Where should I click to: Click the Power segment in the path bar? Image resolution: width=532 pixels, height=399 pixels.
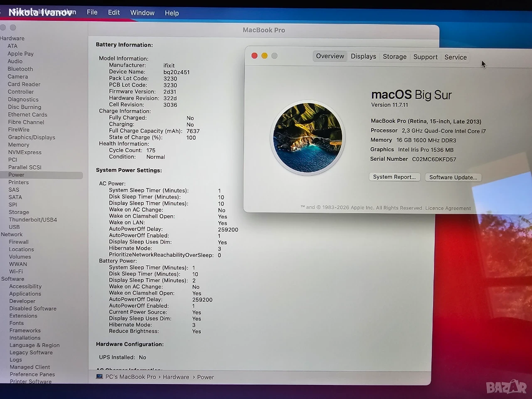point(205,377)
